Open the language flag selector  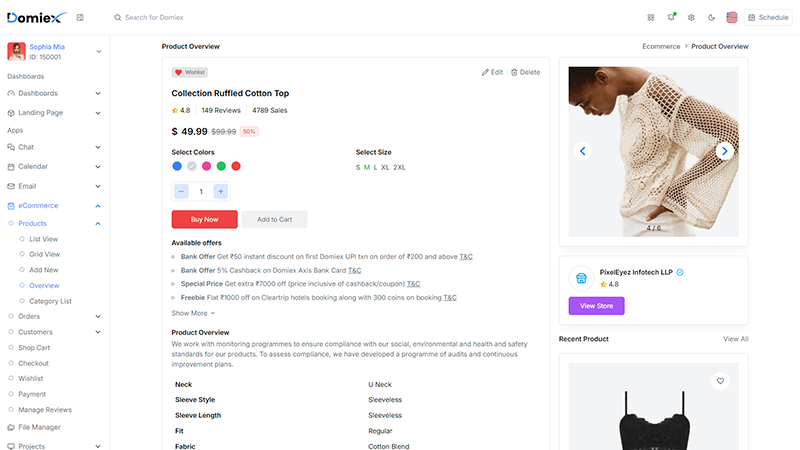[x=732, y=17]
